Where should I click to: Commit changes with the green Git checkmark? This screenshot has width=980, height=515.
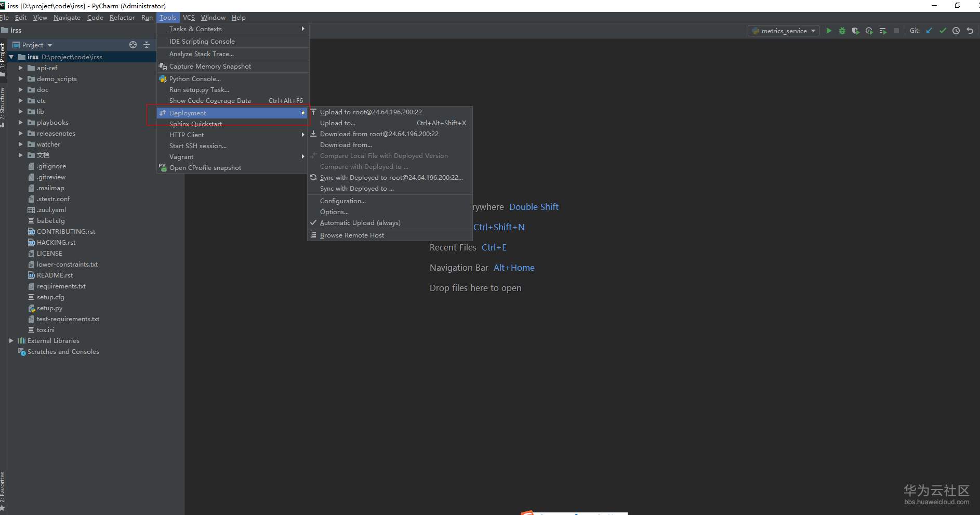943,31
